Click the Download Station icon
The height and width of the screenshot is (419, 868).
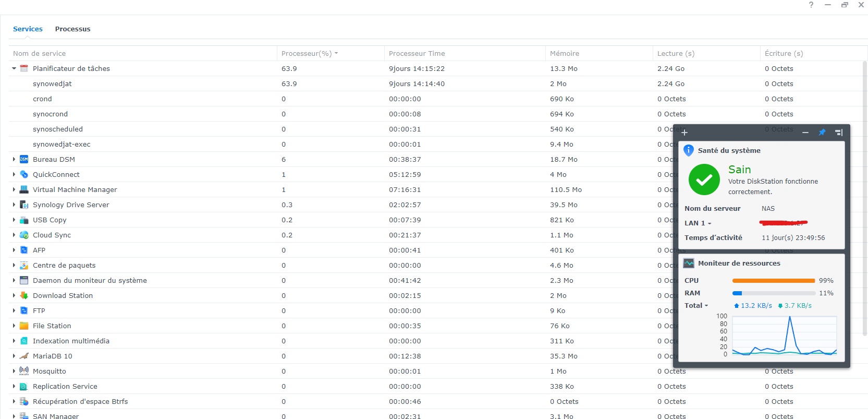[24, 295]
